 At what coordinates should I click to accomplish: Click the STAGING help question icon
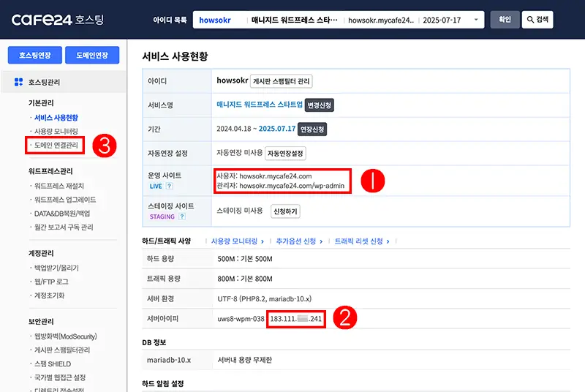[181, 216]
